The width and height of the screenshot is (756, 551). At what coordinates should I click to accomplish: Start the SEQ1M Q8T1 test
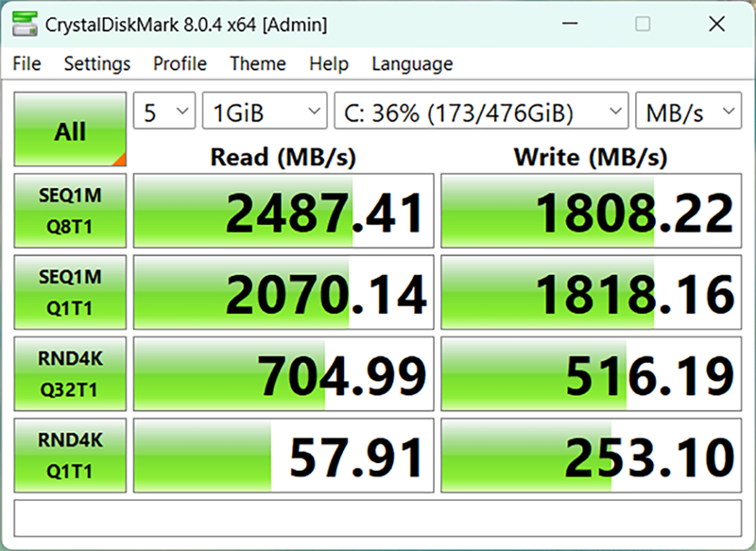point(70,211)
